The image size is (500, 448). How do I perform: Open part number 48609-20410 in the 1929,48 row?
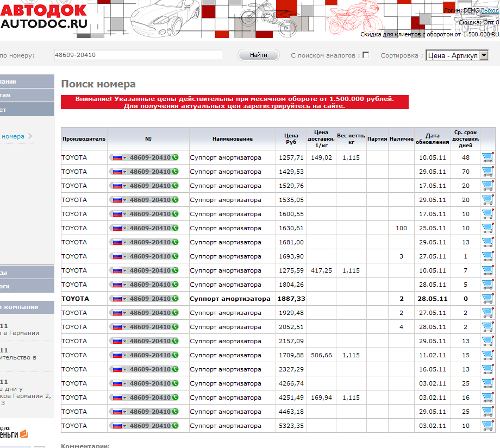click(x=149, y=313)
